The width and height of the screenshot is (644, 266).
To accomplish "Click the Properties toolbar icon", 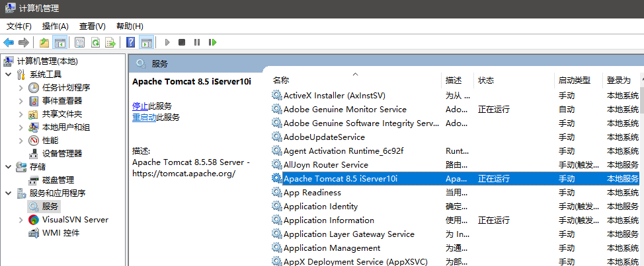I will pyautogui.click(x=80, y=42).
